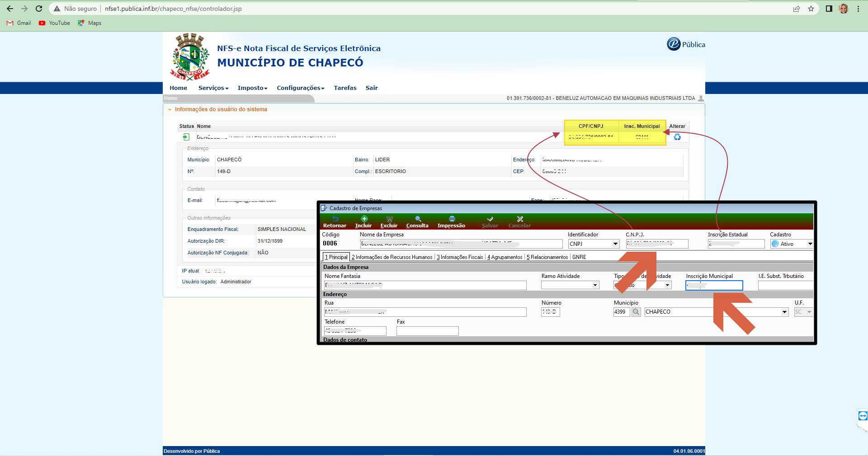The height and width of the screenshot is (456, 868).
Task: Open the Cadastro Ativo dropdown
Action: 810,244
